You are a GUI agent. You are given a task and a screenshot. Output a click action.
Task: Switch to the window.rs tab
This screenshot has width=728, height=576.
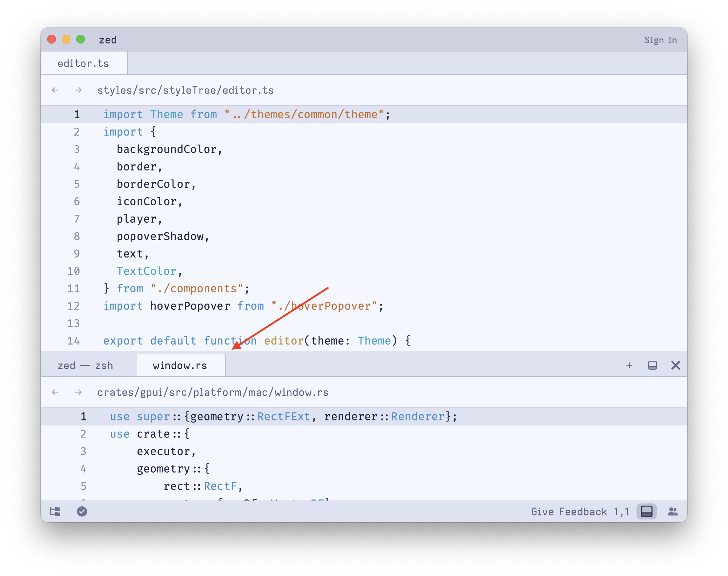click(x=180, y=365)
